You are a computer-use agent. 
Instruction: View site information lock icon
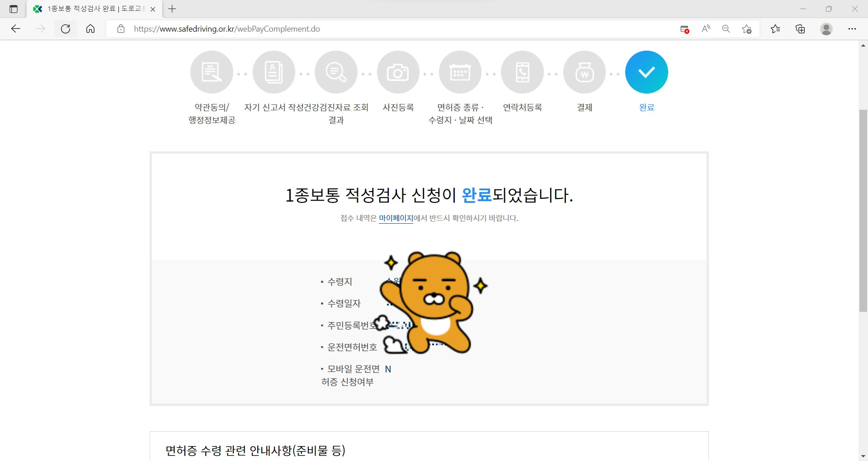[121, 29]
